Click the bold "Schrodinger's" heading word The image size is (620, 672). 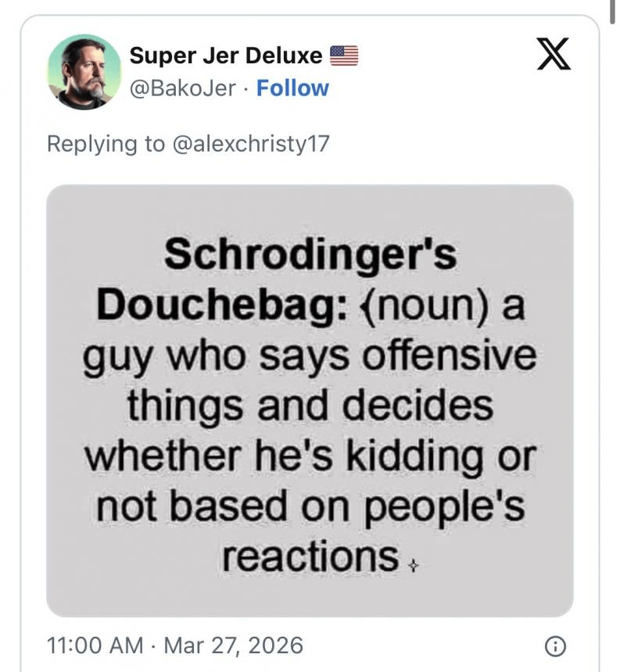click(310, 254)
